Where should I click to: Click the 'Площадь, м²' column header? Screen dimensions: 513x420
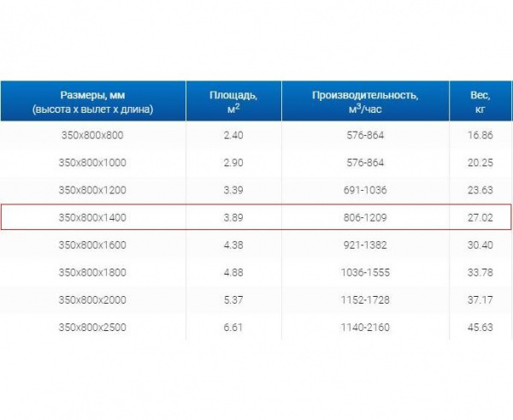(x=233, y=102)
